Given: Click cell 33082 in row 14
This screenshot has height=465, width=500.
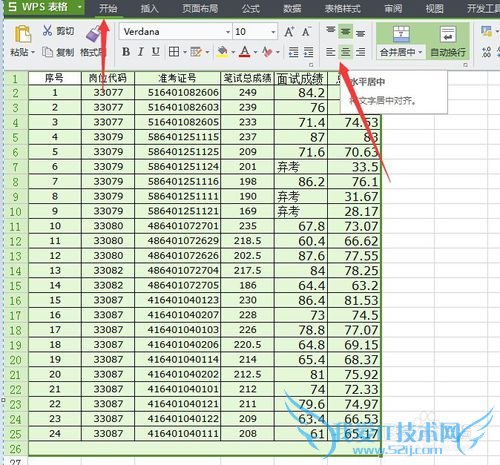Looking at the screenshot, I should (x=108, y=270).
